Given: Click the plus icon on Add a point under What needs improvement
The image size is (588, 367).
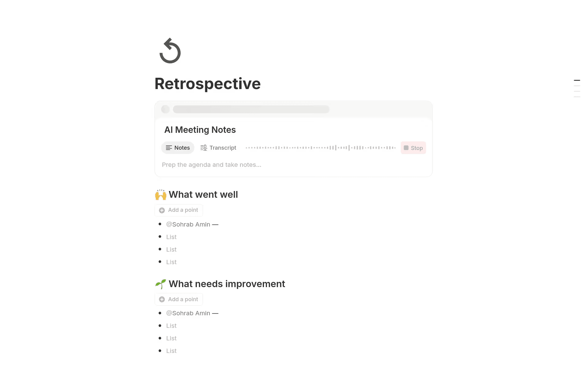Looking at the screenshot, I should pos(162,299).
